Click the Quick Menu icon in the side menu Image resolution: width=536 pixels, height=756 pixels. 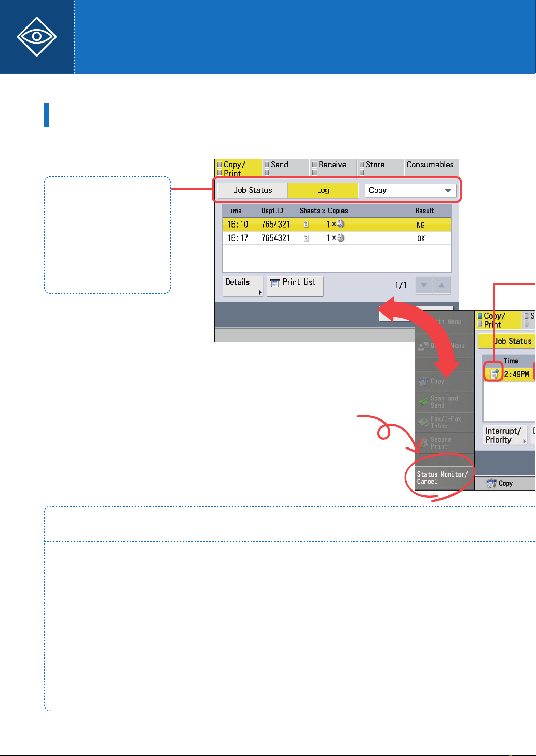point(423,346)
